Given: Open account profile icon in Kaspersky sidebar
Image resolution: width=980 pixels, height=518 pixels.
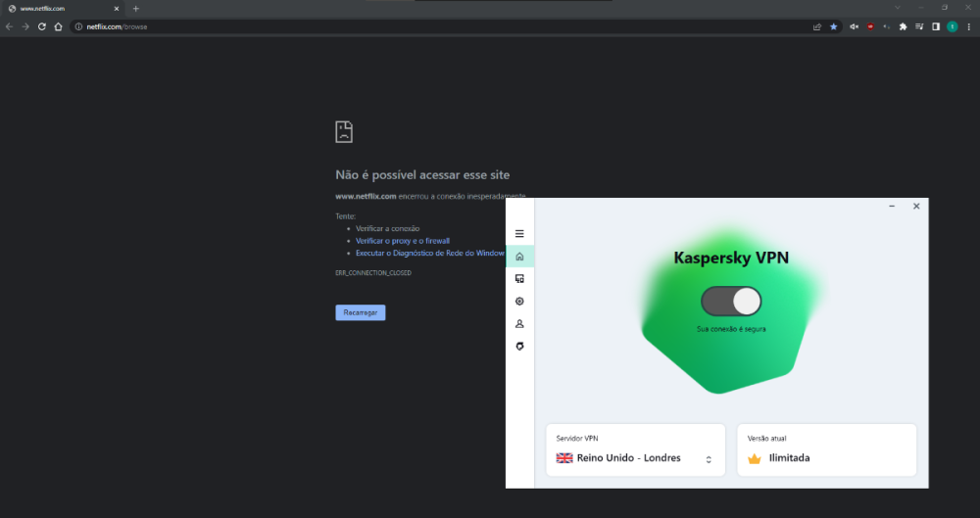Looking at the screenshot, I should click(x=519, y=324).
